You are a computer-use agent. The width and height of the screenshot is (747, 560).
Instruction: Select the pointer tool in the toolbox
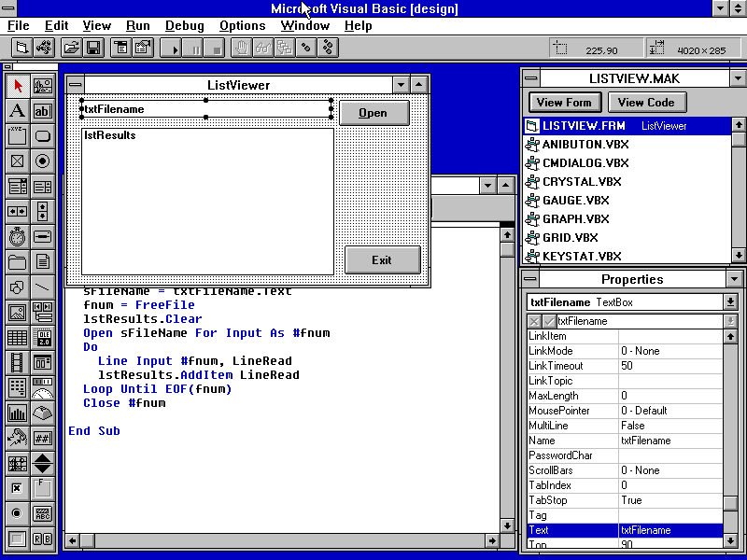tap(16, 86)
